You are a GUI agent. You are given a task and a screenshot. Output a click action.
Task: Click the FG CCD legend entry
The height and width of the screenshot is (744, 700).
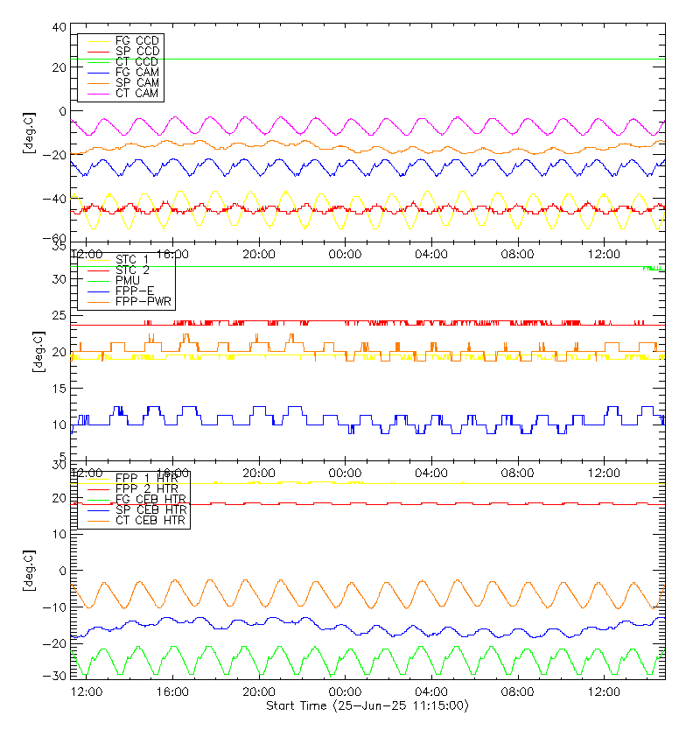click(x=123, y=41)
